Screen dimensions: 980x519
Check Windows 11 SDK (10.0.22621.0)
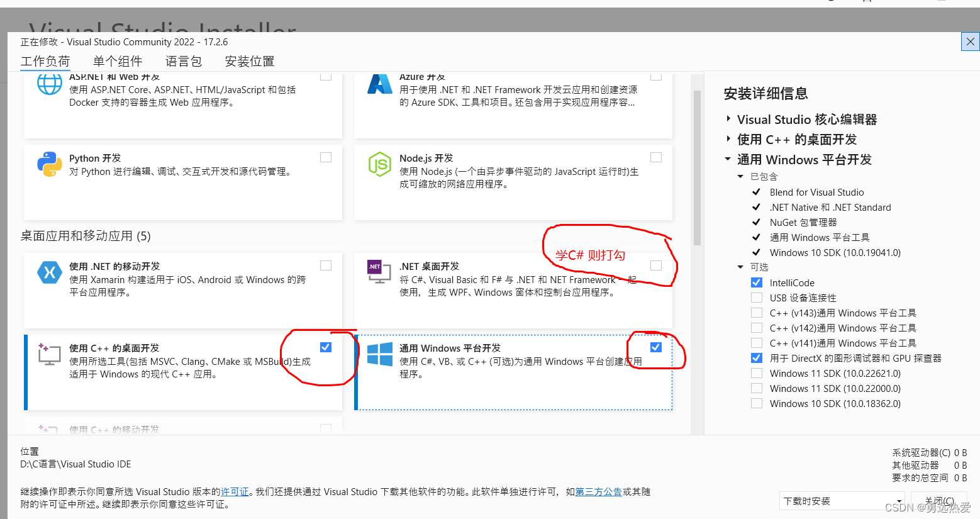click(x=757, y=373)
